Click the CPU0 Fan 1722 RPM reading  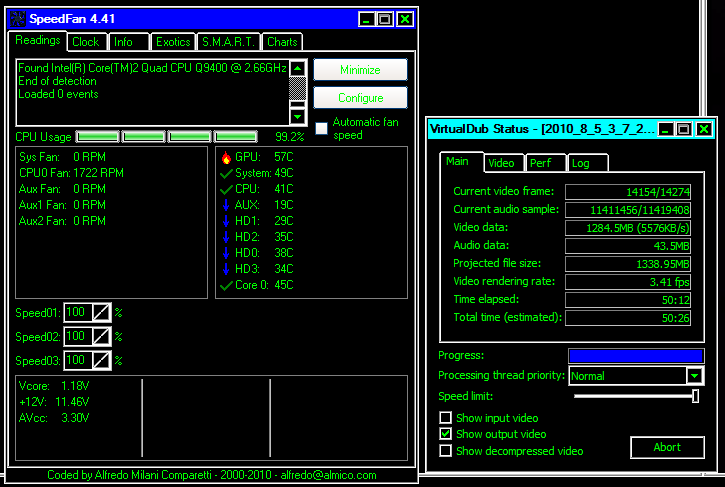coord(71,173)
